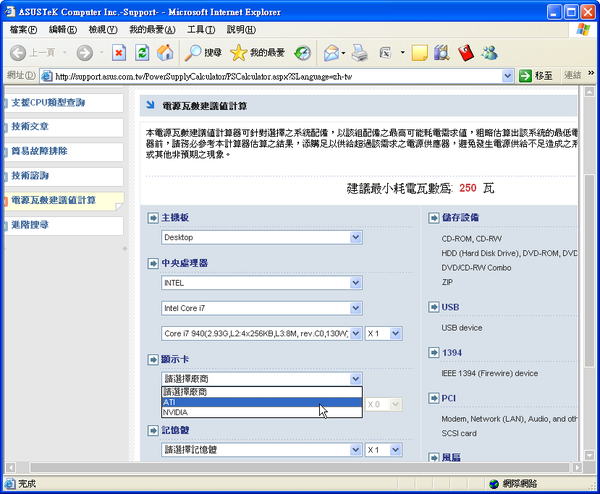
Task: Select 請選擇廠商 option in open list
Action: coord(262,392)
